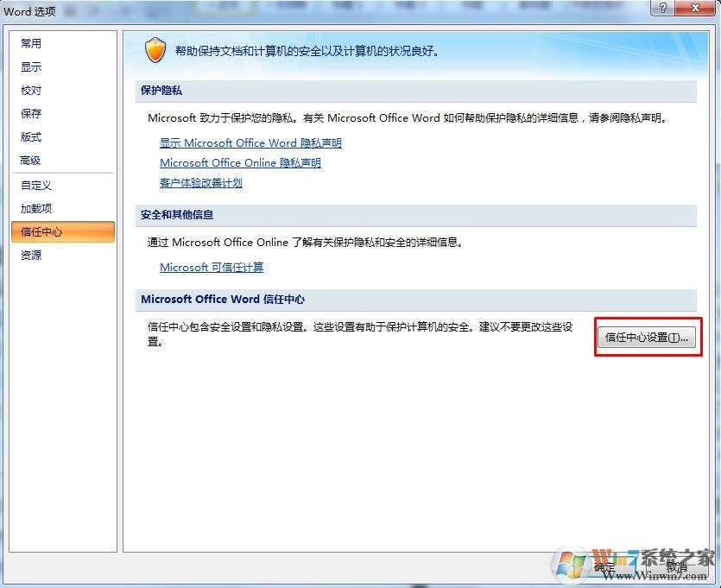Show the 加载项 section
721x588 pixels.
click(x=63, y=209)
